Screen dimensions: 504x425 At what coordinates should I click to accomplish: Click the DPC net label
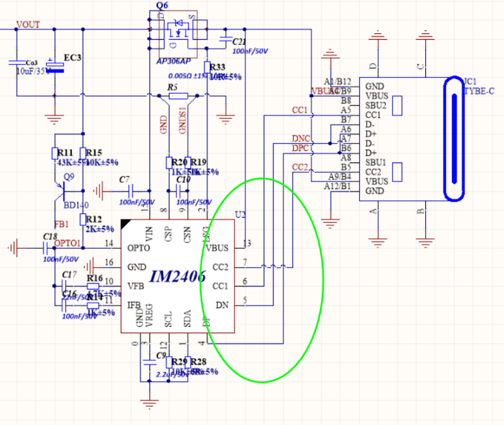300,148
